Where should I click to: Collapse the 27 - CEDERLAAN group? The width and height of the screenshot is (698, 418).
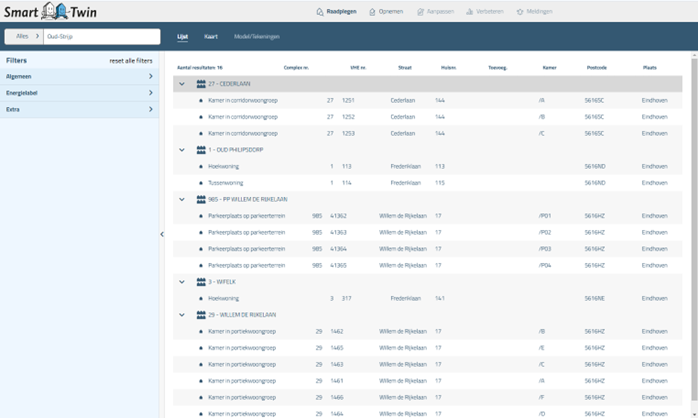(x=182, y=84)
